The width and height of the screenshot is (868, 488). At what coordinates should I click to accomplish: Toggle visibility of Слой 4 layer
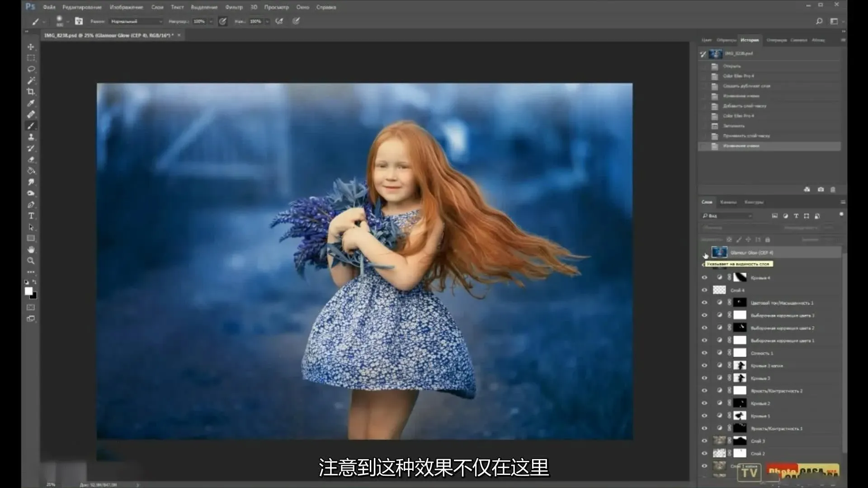[x=704, y=290]
